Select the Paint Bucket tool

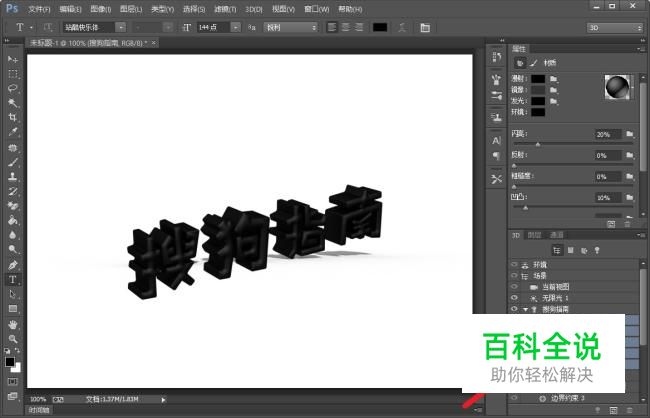(13, 220)
